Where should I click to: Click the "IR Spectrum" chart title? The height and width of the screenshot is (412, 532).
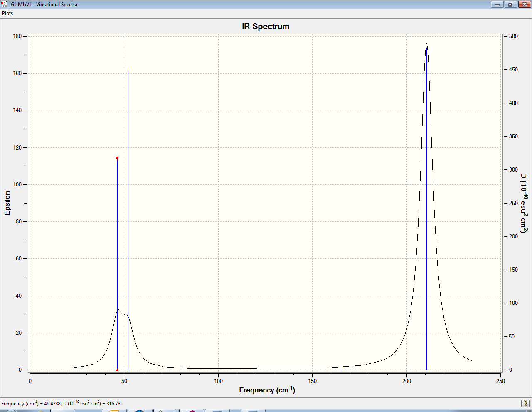tap(266, 27)
